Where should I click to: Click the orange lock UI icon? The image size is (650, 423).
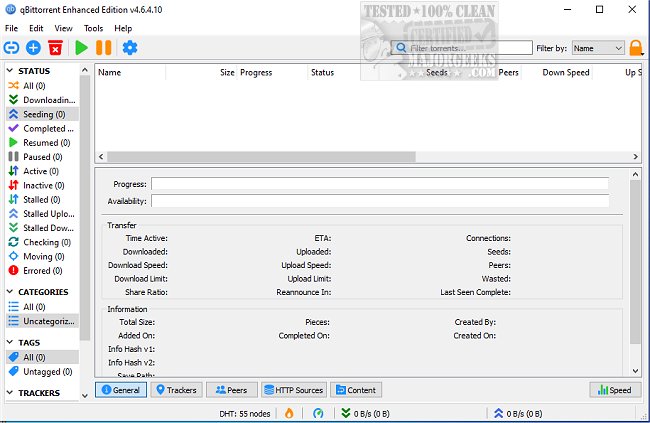tap(635, 48)
